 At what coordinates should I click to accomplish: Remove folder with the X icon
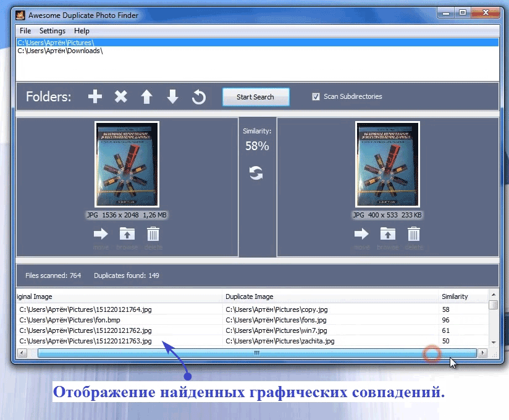click(121, 97)
